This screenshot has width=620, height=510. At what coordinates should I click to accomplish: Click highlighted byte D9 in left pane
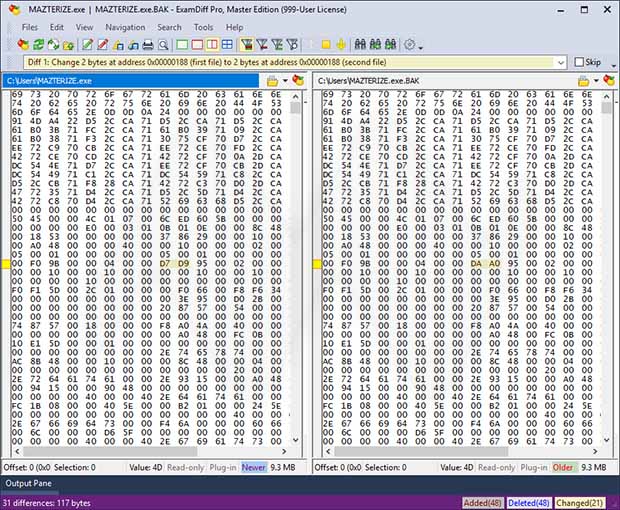point(183,263)
